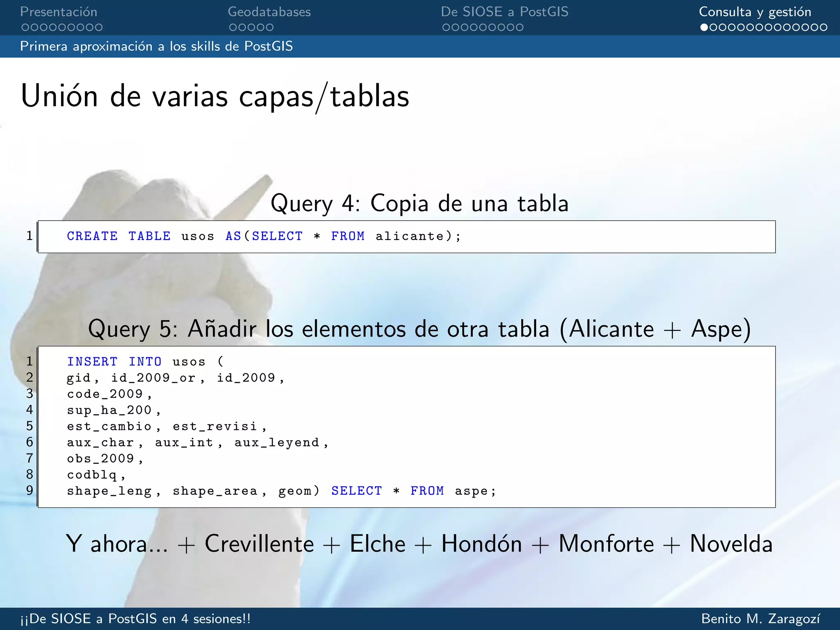840x630 pixels.
Task: Click the id_2009_or column name
Action: click(x=153, y=378)
